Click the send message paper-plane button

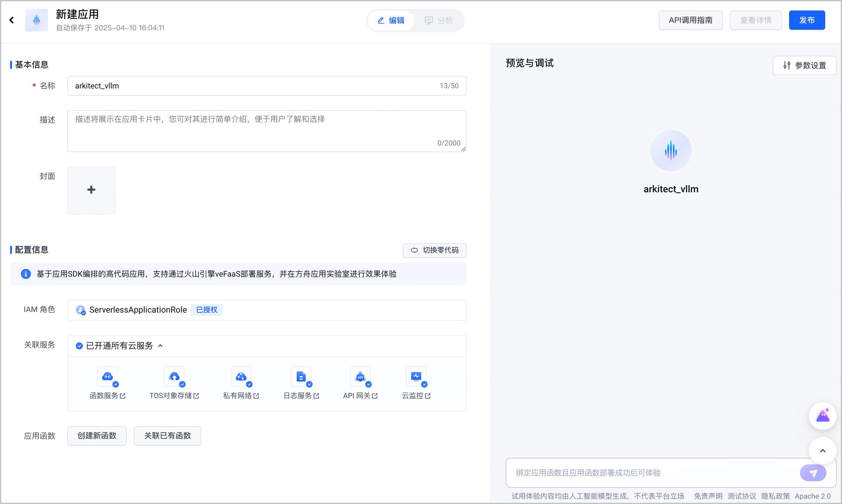click(813, 473)
